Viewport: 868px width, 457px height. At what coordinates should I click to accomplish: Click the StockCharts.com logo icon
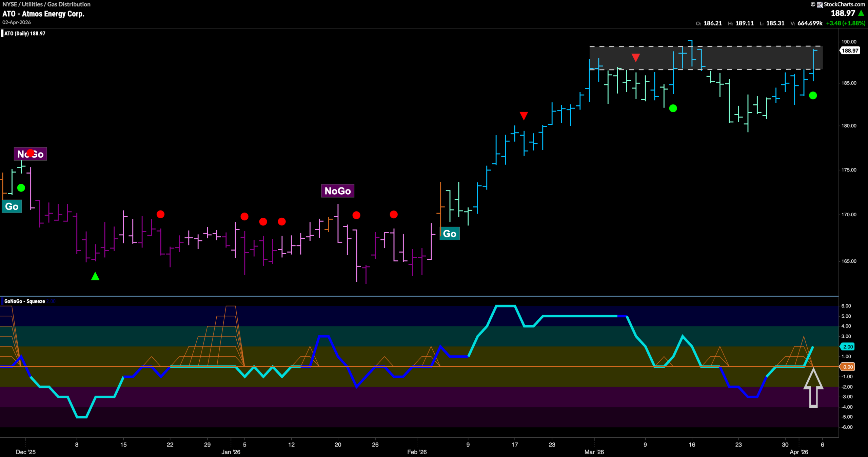pyautogui.click(x=820, y=4)
